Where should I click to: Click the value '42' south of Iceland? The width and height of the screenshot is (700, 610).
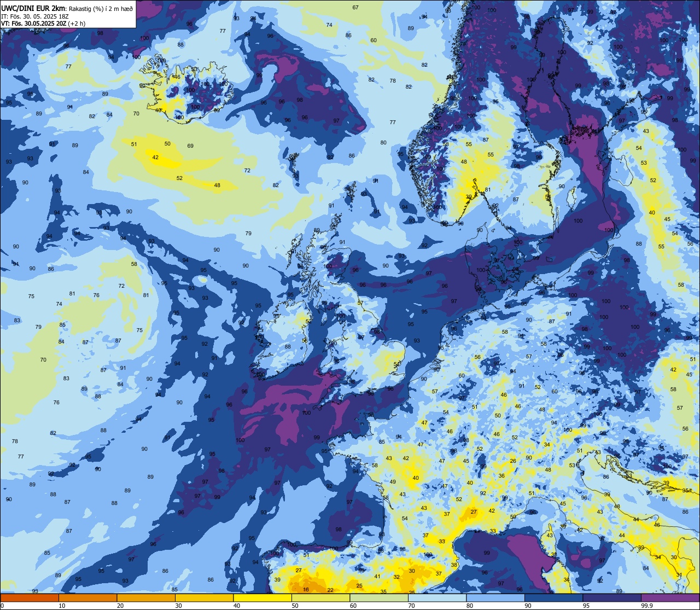click(155, 157)
